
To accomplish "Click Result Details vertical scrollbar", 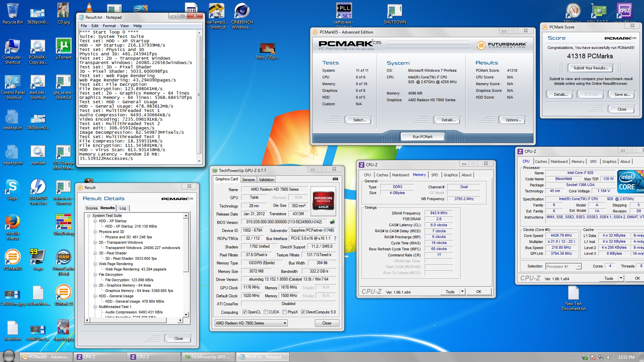I will point(186,265).
